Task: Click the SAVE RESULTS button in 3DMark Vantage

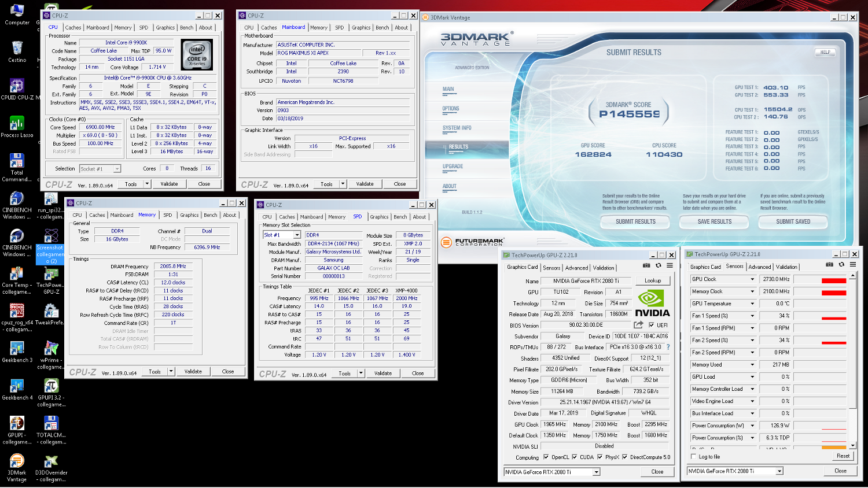Action: click(715, 221)
